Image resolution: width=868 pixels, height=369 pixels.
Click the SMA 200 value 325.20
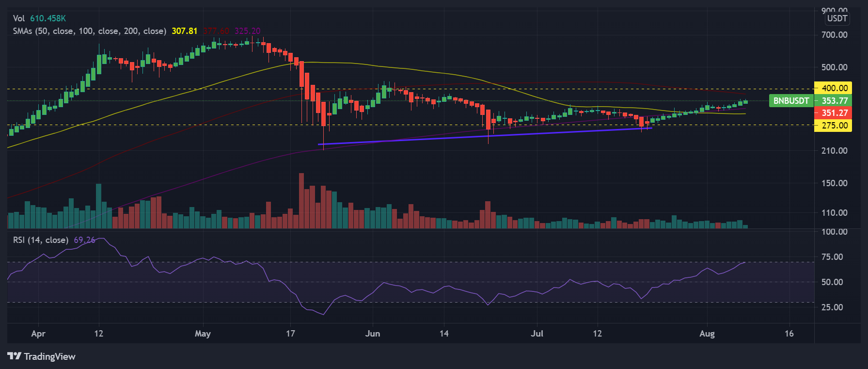(x=248, y=31)
